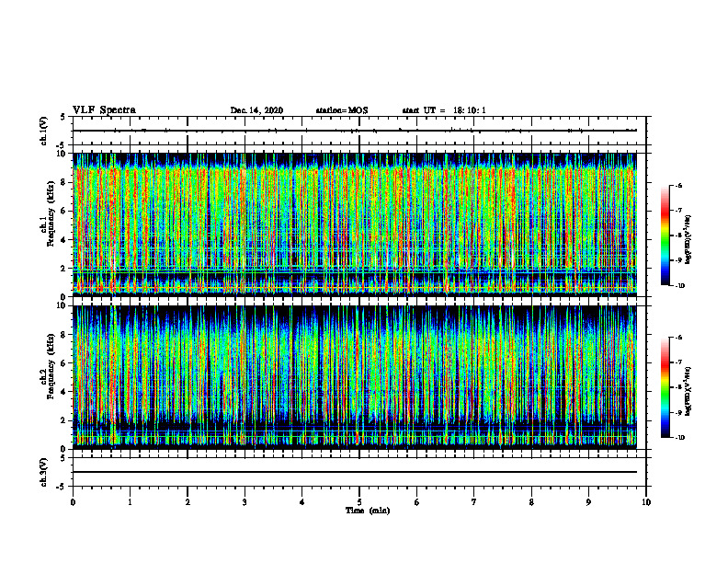728x563 pixels.
Task: Click the "6" kHz tick on ch.1 frequency axis
Action: [x=64, y=211]
